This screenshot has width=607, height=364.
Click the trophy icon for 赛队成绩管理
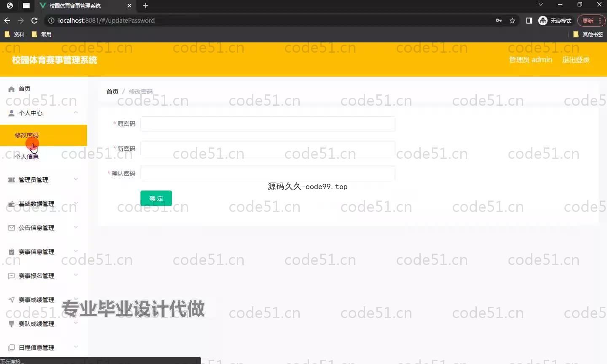point(11,324)
